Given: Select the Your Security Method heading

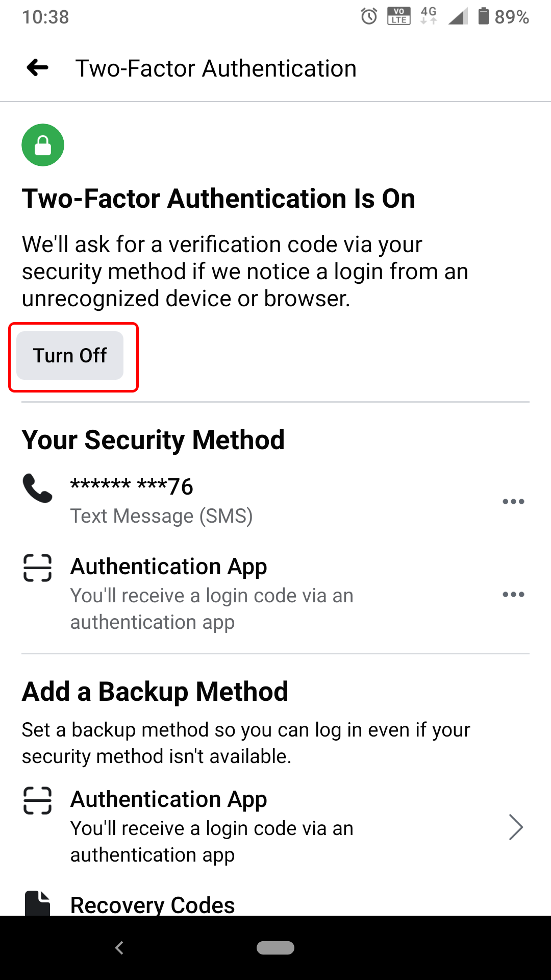Looking at the screenshot, I should 153,439.
